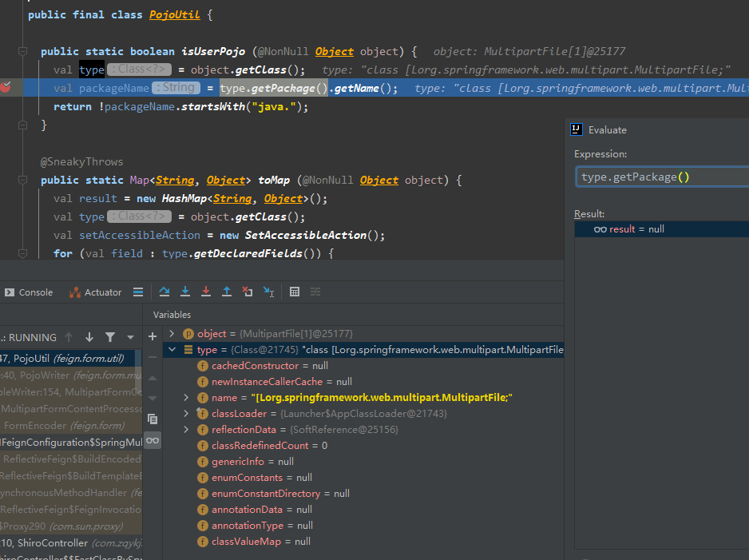
Task: Click the frames filter funnel icon
Action: coord(110,337)
